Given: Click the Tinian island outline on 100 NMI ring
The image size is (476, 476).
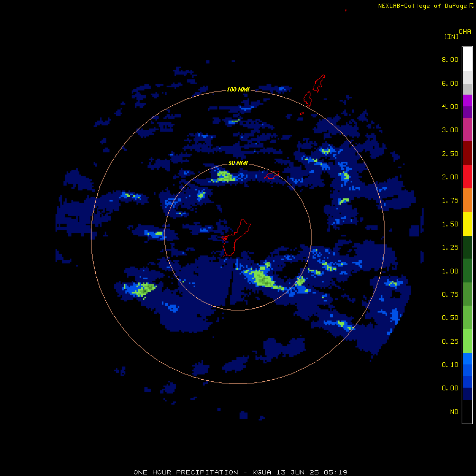Looking at the screenshot, I should 307,99.
